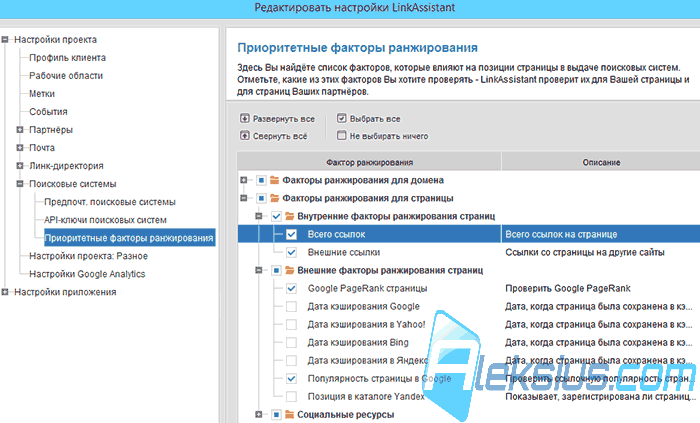
Task: Click Свернуть всё button label
Action: click(280, 136)
